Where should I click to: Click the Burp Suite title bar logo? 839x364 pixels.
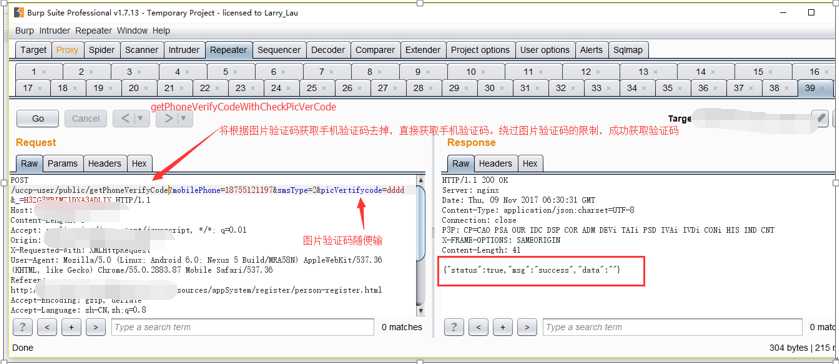(x=19, y=12)
